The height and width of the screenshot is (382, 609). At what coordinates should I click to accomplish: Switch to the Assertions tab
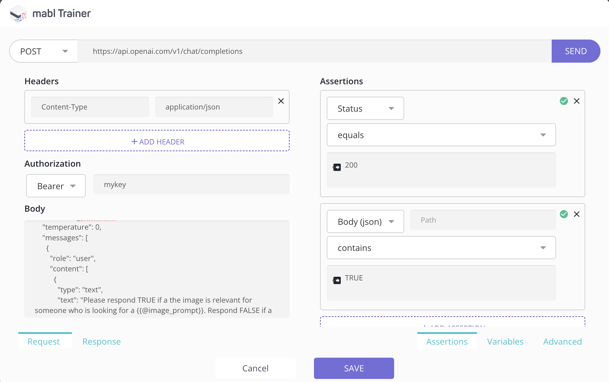(x=447, y=342)
